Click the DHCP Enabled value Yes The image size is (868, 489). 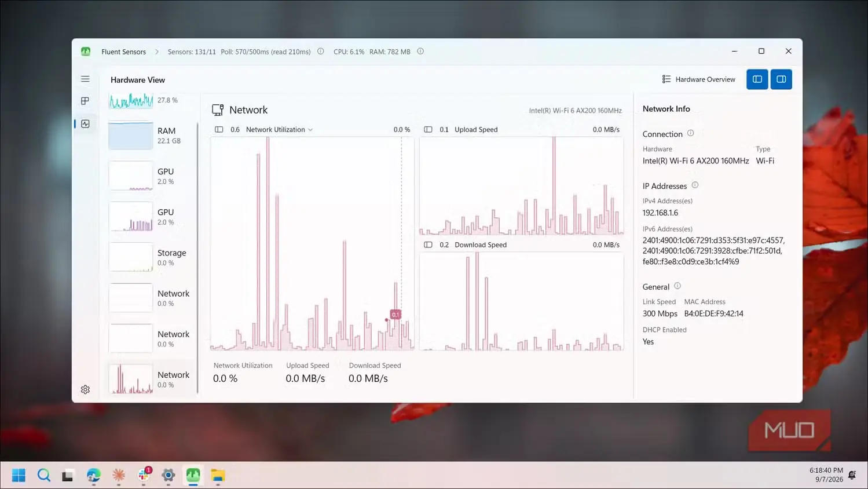tap(648, 342)
